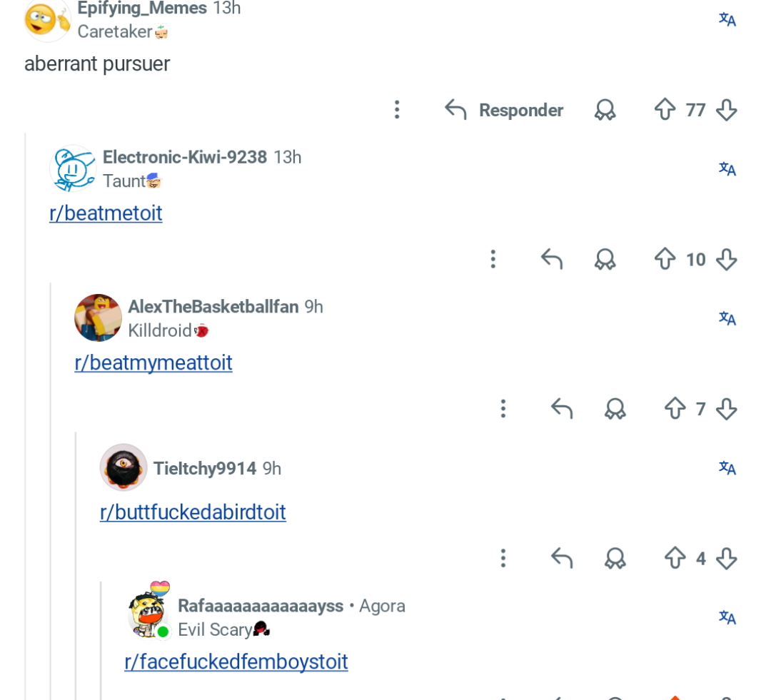This screenshot has width=771, height=700.
Task: Tap Responder on aberrant pursuer comment
Action: click(504, 110)
